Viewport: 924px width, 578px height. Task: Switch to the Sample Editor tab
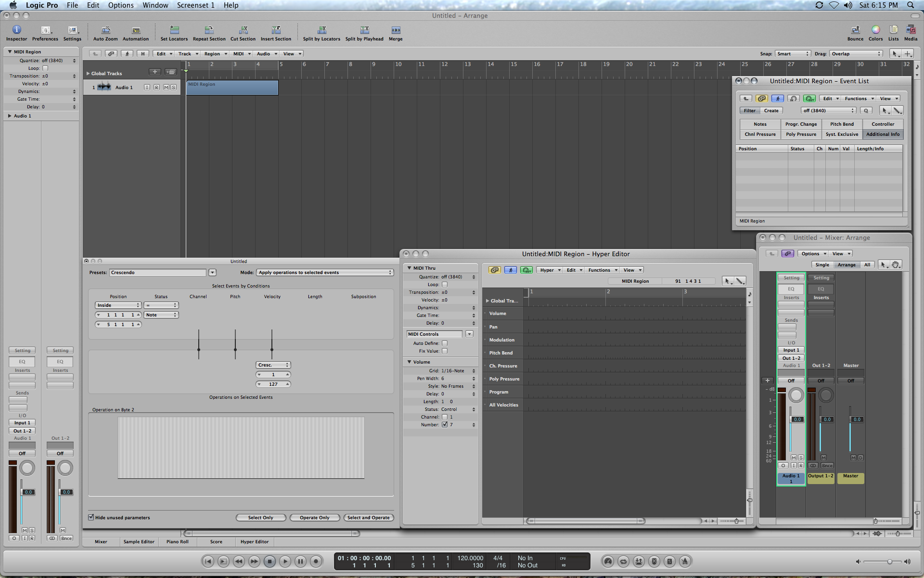pos(139,542)
